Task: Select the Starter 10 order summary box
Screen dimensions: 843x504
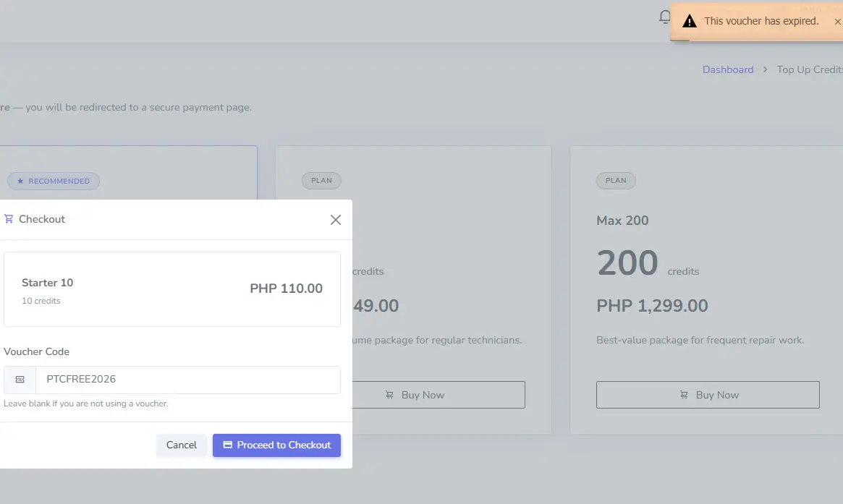Action: (172, 289)
